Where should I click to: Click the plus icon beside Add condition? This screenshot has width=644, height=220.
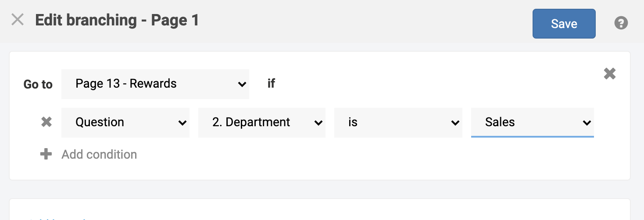(46, 154)
